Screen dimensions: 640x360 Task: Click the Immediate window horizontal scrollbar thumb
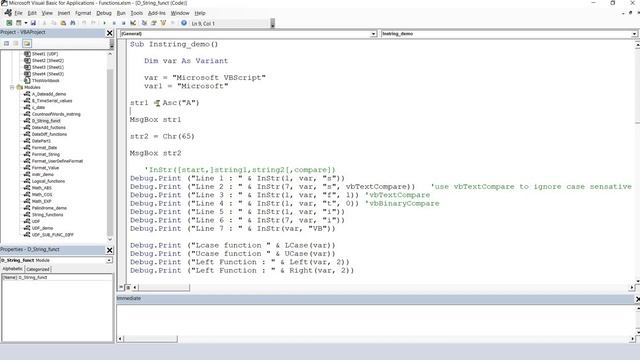151,339
